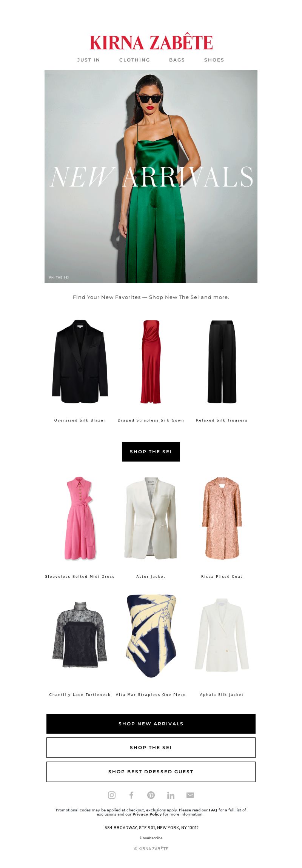
Task: Open the Shoes navigation link
Action: [x=214, y=60]
